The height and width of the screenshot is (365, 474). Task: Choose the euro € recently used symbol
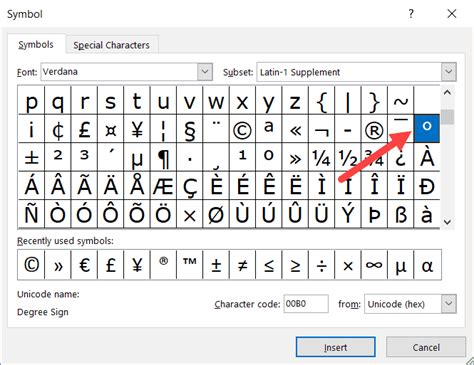(84, 265)
